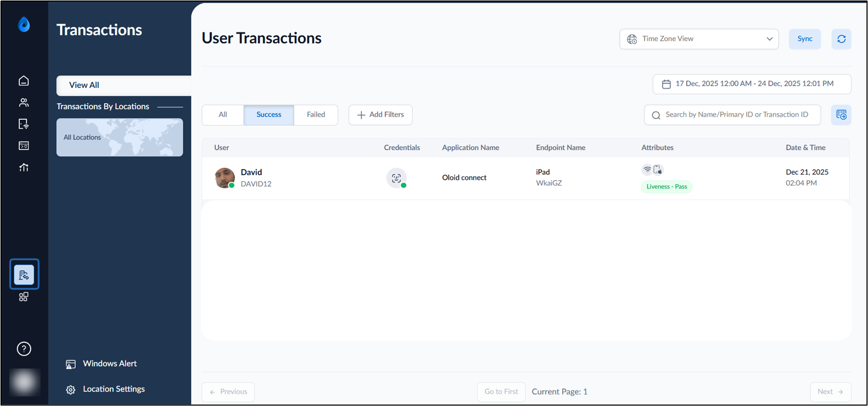Open the bar-chart analytics sidebar icon
The image size is (868, 406).
[24, 167]
